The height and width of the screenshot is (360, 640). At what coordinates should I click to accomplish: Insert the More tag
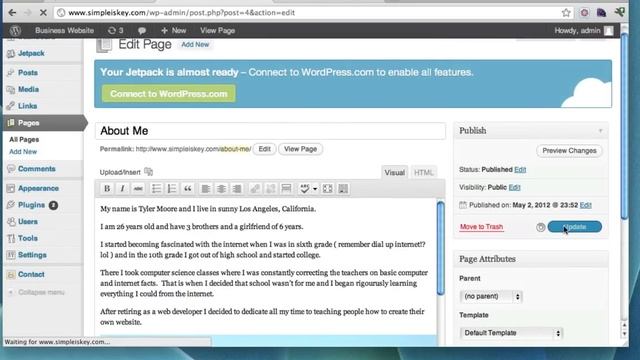pyautogui.click(x=287, y=189)
